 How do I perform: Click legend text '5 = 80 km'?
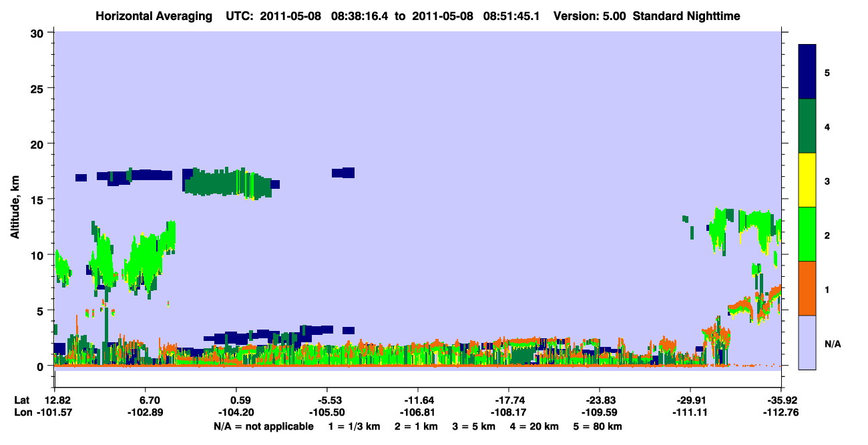tap(598, 426)
